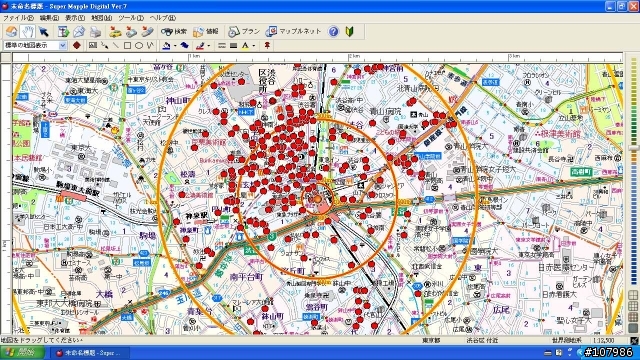The image size is (640, 360).
Task: Select the ellipse drawing tool
Action: coord(139,45)
